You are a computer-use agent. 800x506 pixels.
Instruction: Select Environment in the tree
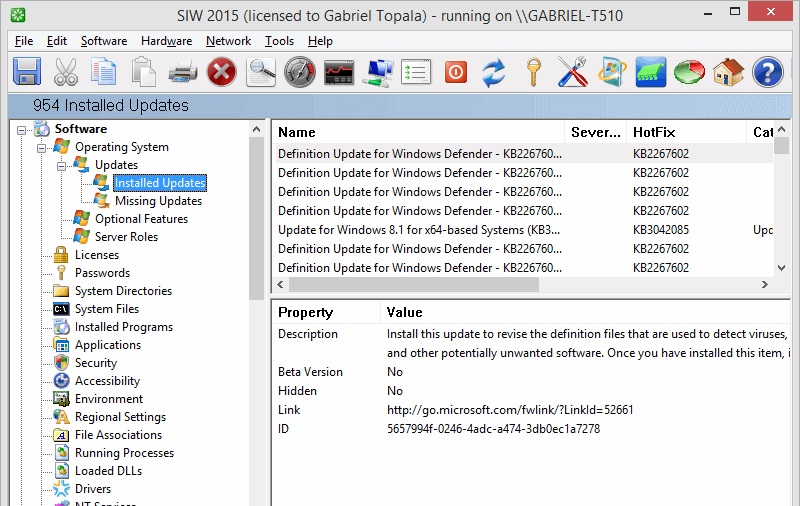coord(109,399)
